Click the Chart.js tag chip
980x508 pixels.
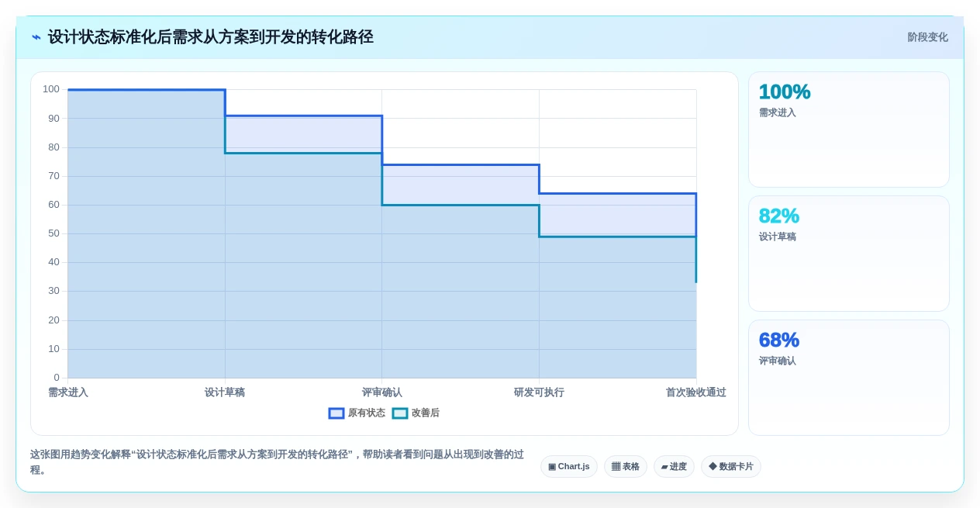(569, 467)
